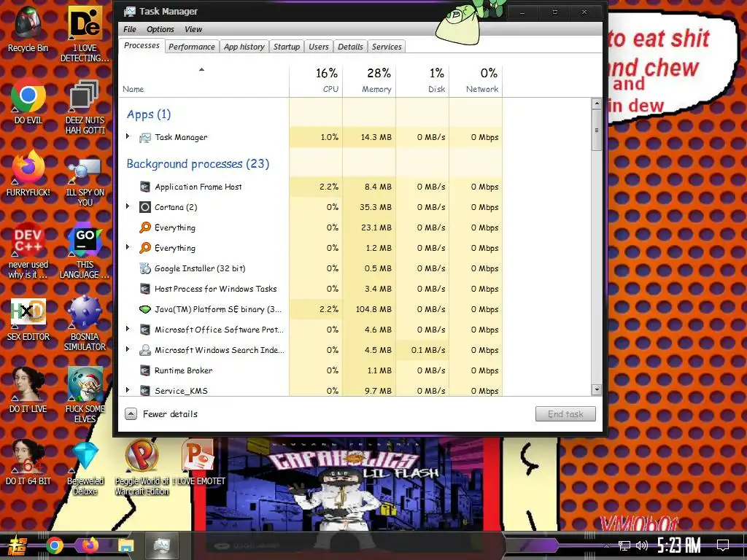This screenshot has height=560, width=747.
Task: Open File Explorer from the taskbar
Action: pyautogui.click(x=125, y=545)
